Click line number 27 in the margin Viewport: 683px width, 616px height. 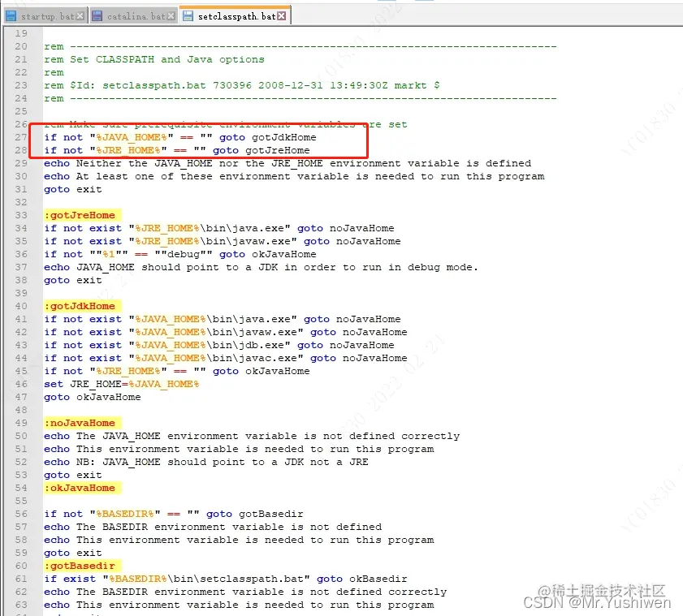20,137
